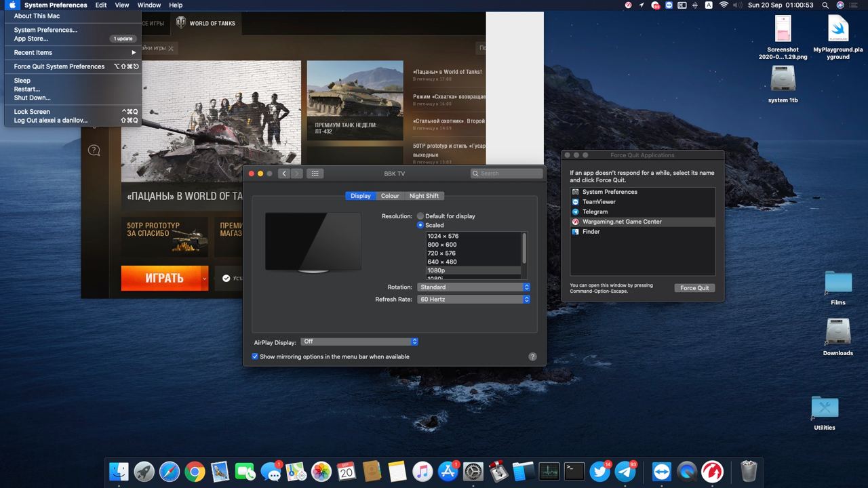Open «Пацаны» в World of Tanks news link

(x=448, y=72)
